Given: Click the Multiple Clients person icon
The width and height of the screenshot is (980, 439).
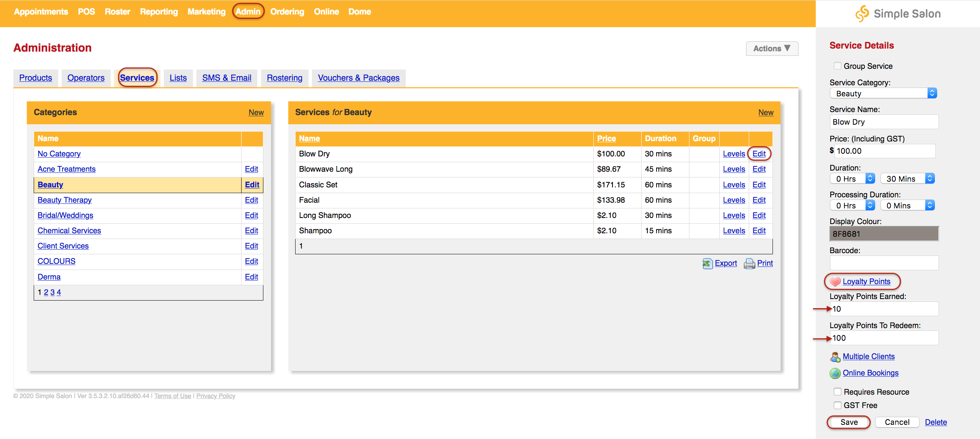Looking at the screenshot, I should point(835,357).
